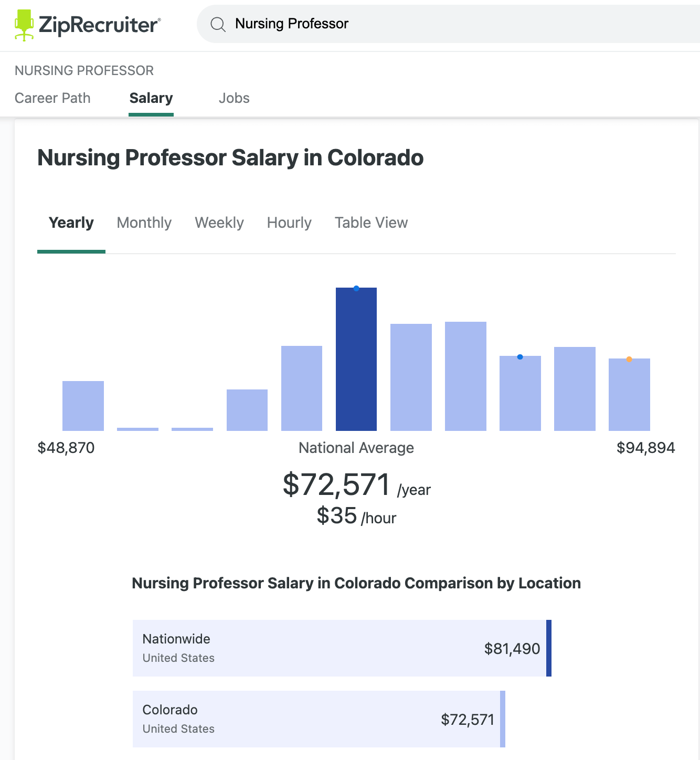Click the blue dot atop tallest bar
Image resolution: width=700 pixels, height=760 pixels.
356,288
